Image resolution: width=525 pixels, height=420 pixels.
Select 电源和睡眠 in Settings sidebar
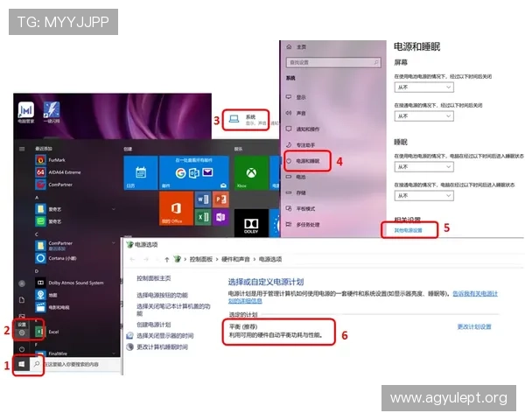coord(303,161)
